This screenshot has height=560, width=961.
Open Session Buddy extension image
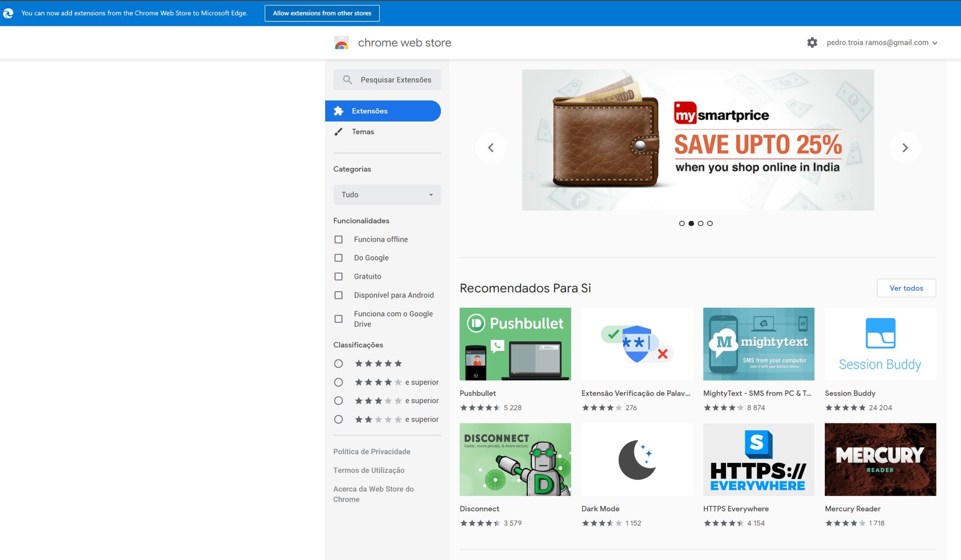click(880, 344)
